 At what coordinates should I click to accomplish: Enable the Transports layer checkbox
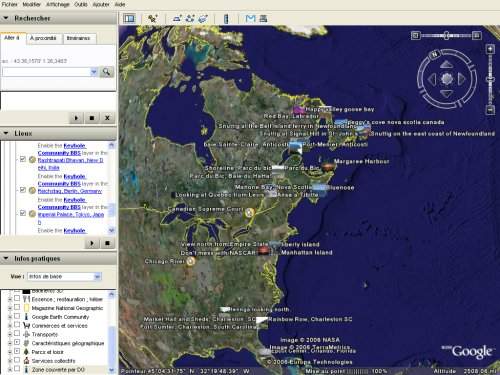click(x=17, y=333)
